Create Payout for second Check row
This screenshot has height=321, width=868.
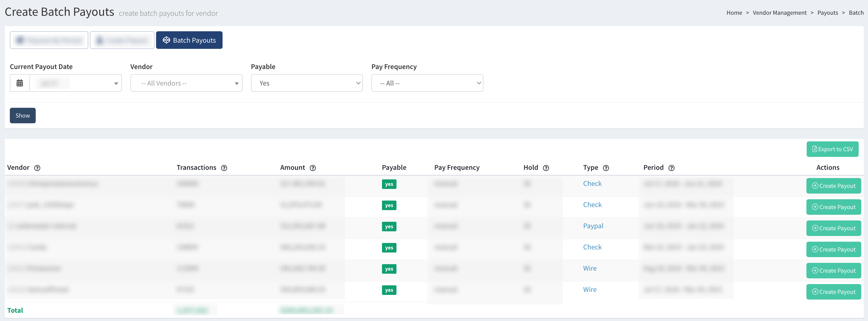click(x=833, y=207)
